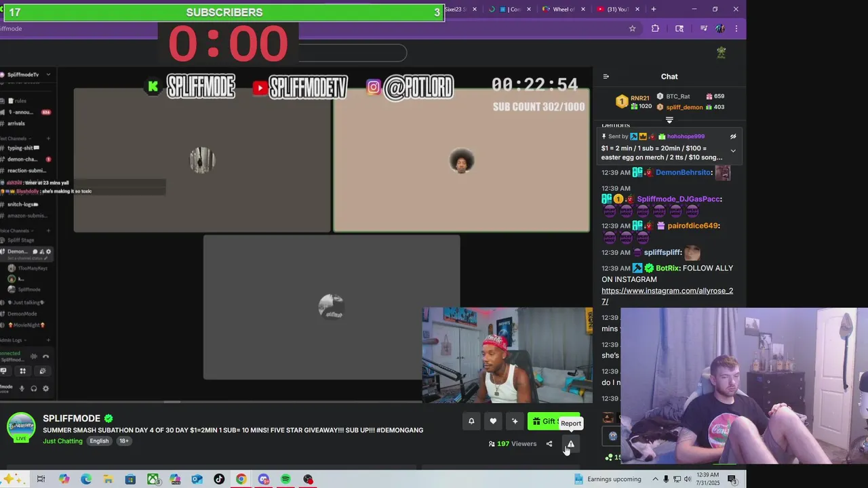Image resolution: width=868 pixels, height=488 pixels.
Task: Close the YouTube tab
Action: tap(637, 9)
